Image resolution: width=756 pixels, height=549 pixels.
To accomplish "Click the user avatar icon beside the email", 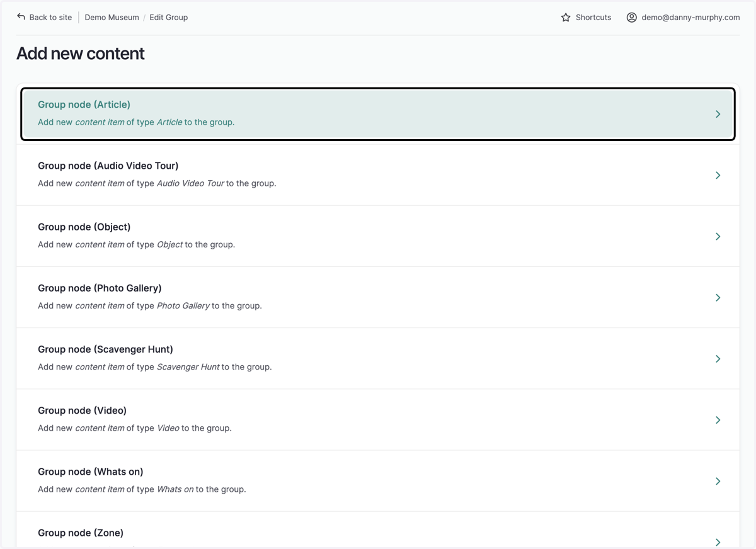I will click(631, 18).
